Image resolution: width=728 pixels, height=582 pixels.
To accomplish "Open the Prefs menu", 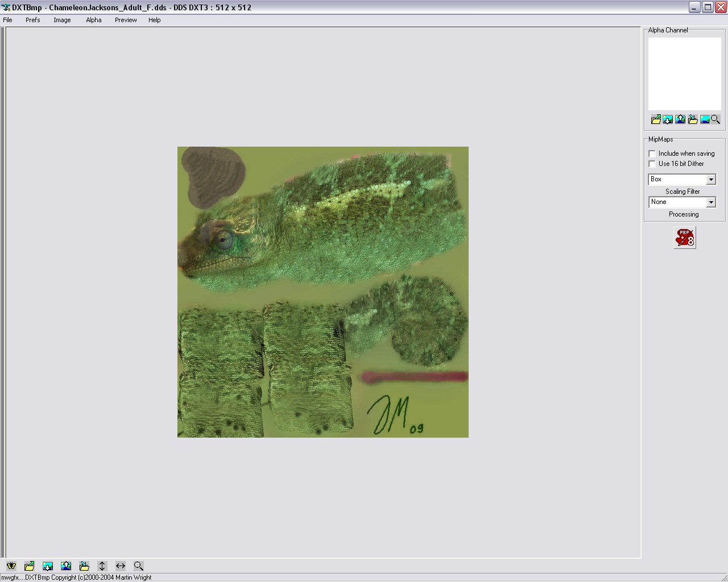I will pos(33,20).
